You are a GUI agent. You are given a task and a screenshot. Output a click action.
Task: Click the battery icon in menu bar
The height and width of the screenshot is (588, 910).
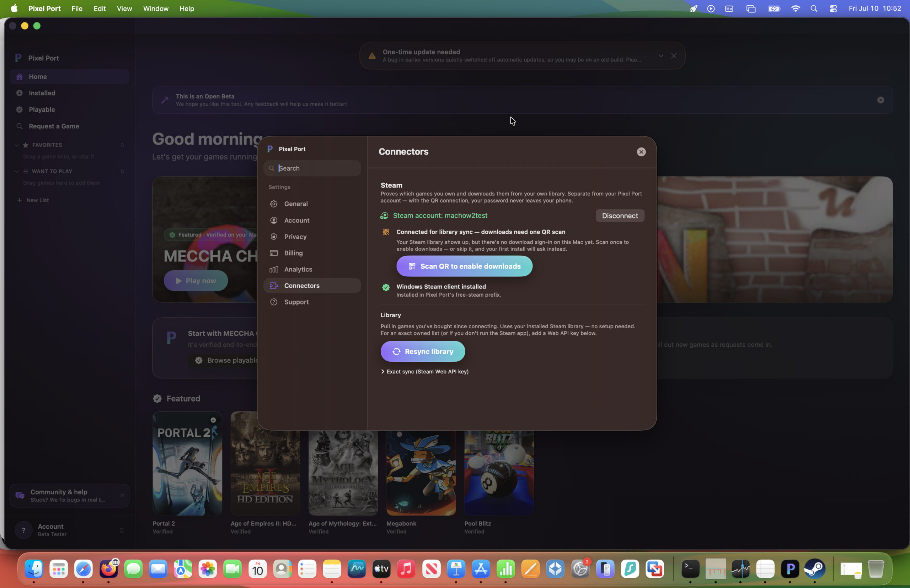(x=774, y=9)
